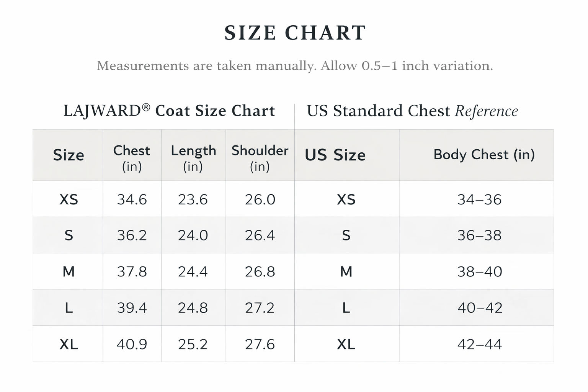
Task: Click the US Standard Chest Reference heading
Action: point(412,111)
